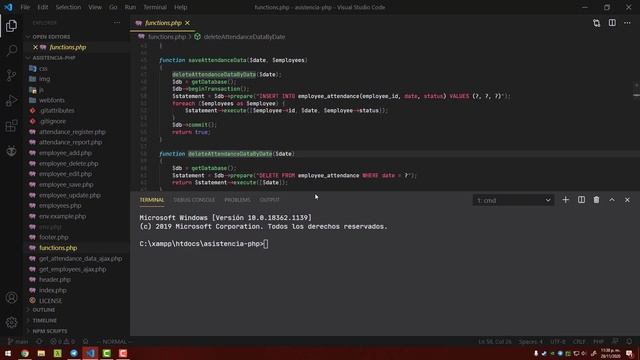Expand the css folder
This screenshot has width=640, height=360.
(43, 69)
